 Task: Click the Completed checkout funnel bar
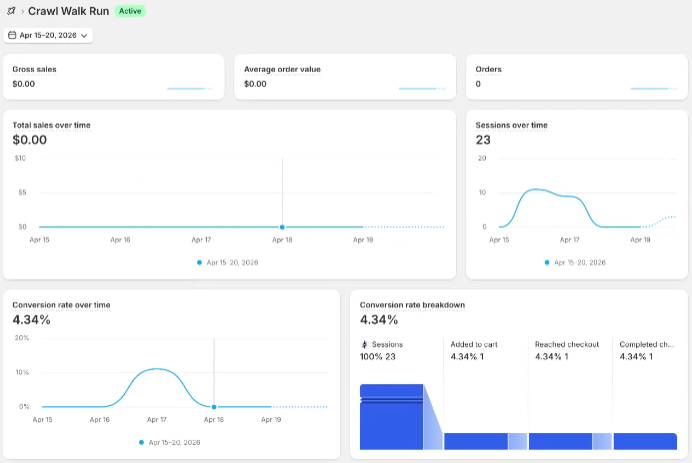point(645,441)
